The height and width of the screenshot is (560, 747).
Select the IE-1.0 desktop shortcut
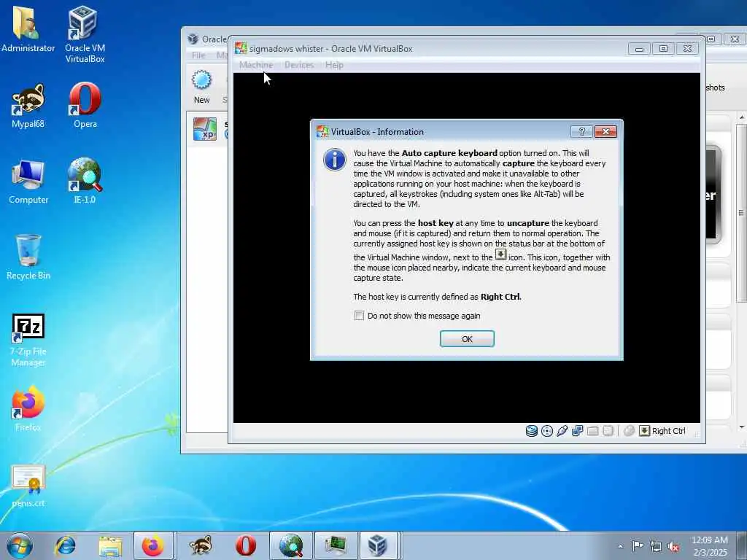click(x=85, y=181)
